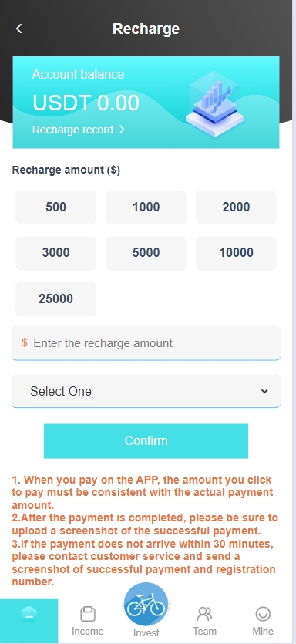Tap the bicycle Invest icon

(x=146, y=604)
